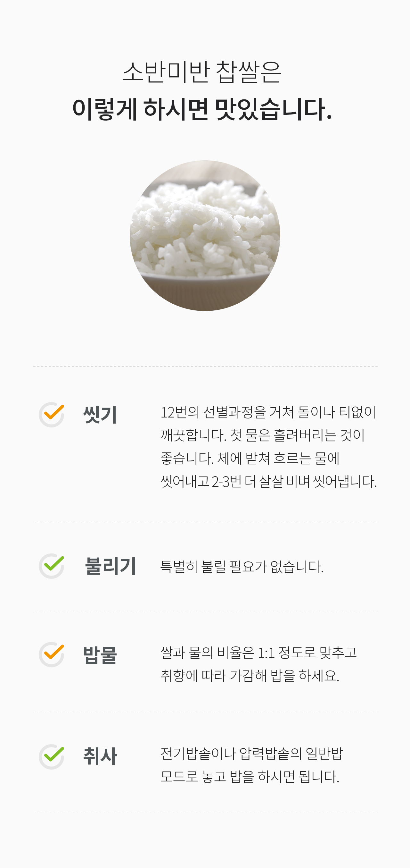Click the line 취향에 따라 가감해 밥을 하세요.
Screen dimensions: 410x868
pos(250,676)
